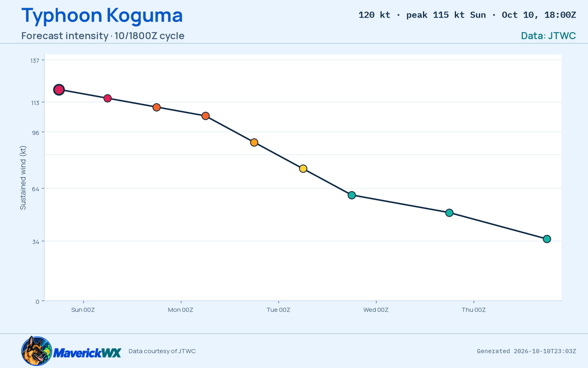Image resolution: width=588 pixels, height=368 pixels.
Task: Click the Thu 00Z axis label
Action: click(x=474, y=310)
